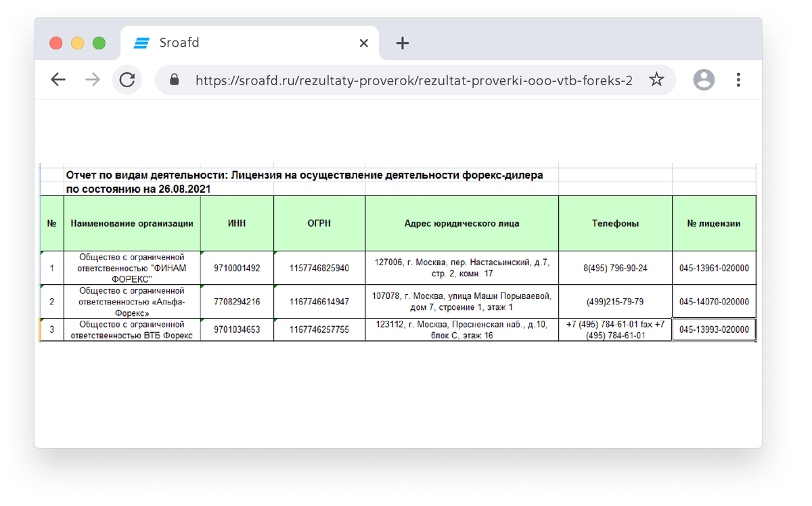Open the three-dot browser menu
The width and height of the screenshot is (812, 506).
[x=738, y=80]
